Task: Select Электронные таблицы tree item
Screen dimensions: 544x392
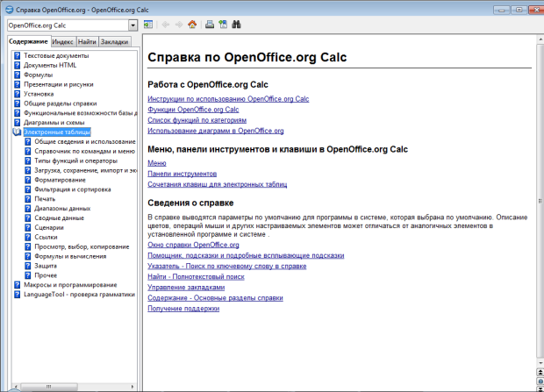Action: [x=57, y=132]
